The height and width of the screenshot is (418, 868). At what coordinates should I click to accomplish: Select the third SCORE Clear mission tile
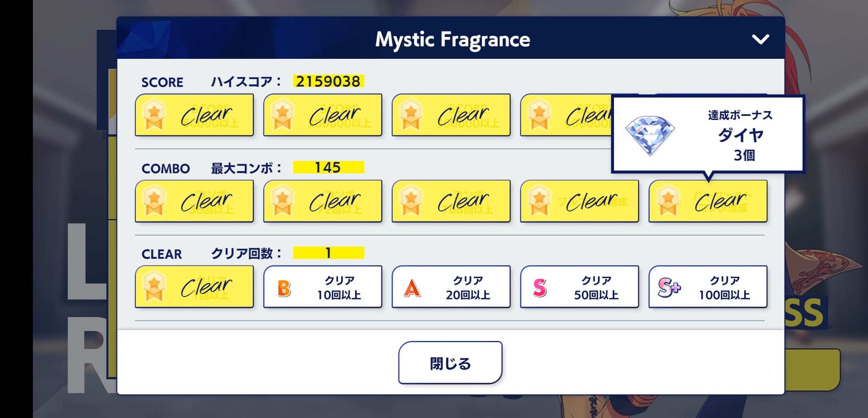coord(451,115)
